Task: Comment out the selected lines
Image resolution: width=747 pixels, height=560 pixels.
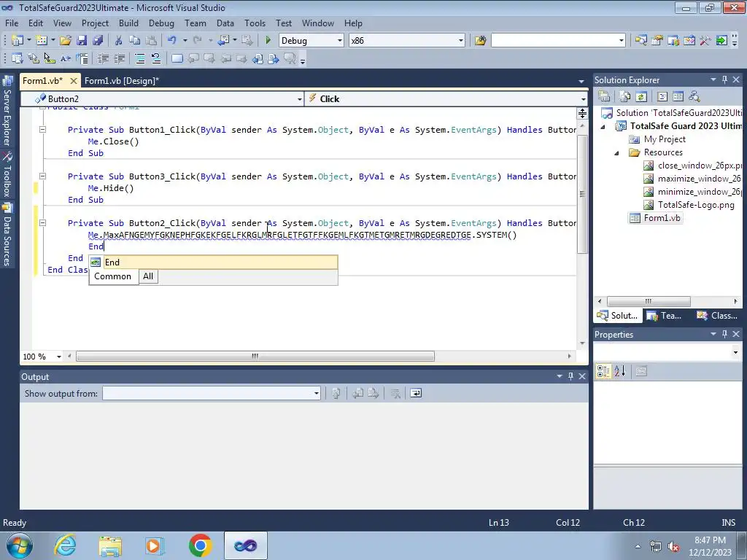Action: point(140,58)
